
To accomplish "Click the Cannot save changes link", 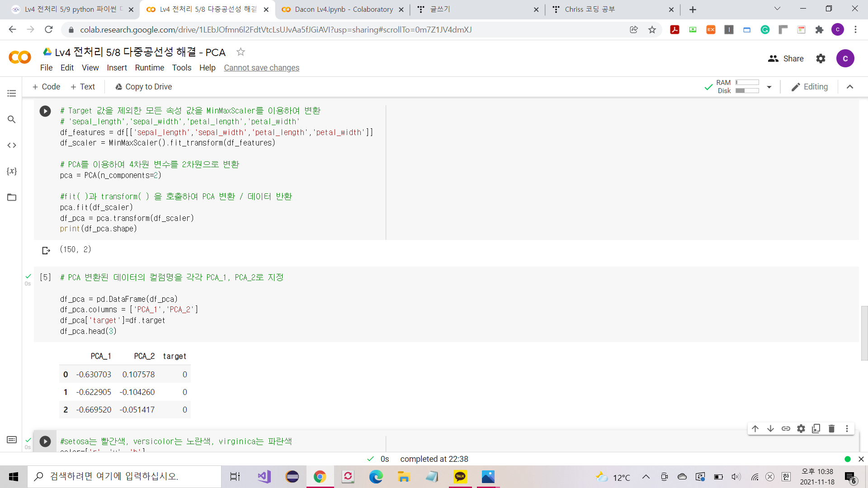I will pyautogui.click(x=261, y=68).
